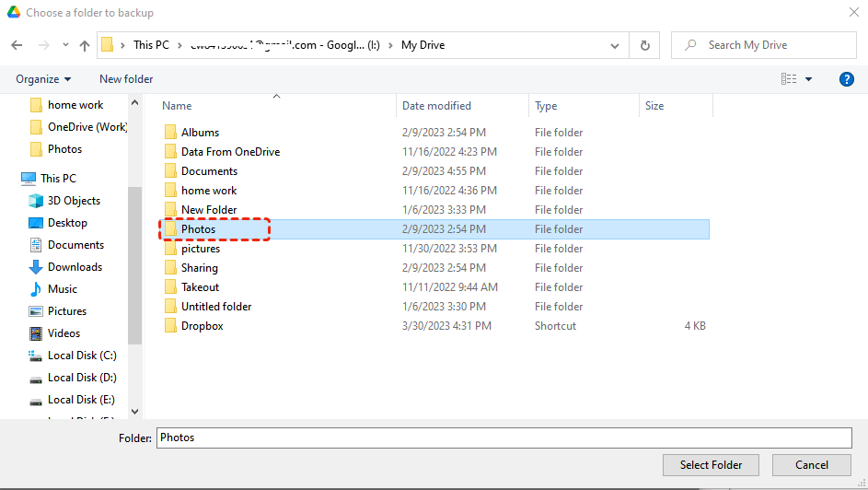Open Videos in navigation pane
Viewport: 868px width, 490px height.
64,333
